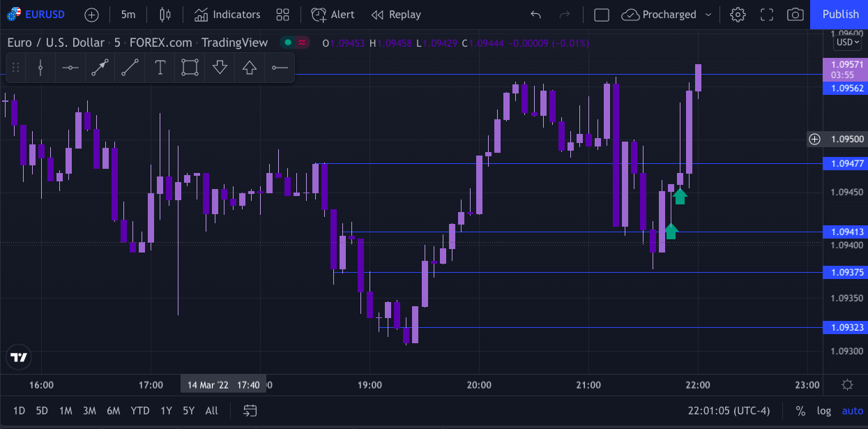868x429 pixels.
Task: Click the compare or add symbol plus icon
Action: [x=91, y=15]
